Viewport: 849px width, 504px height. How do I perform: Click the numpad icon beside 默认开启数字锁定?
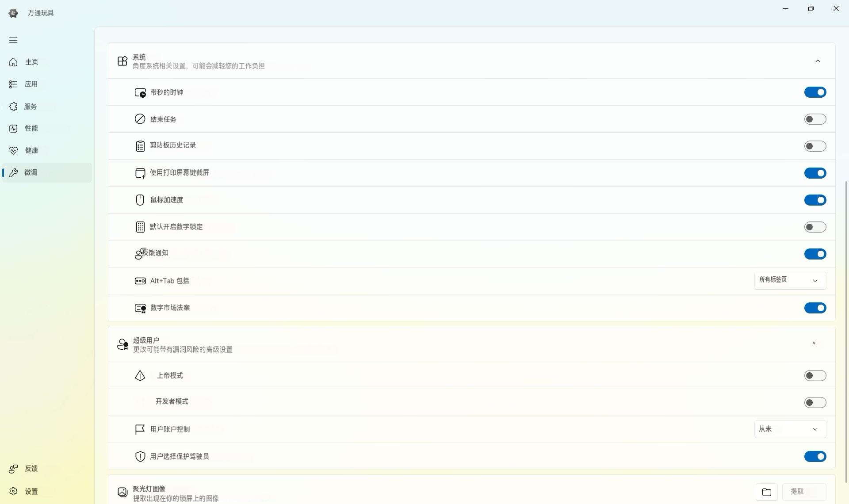pos(140,227)
